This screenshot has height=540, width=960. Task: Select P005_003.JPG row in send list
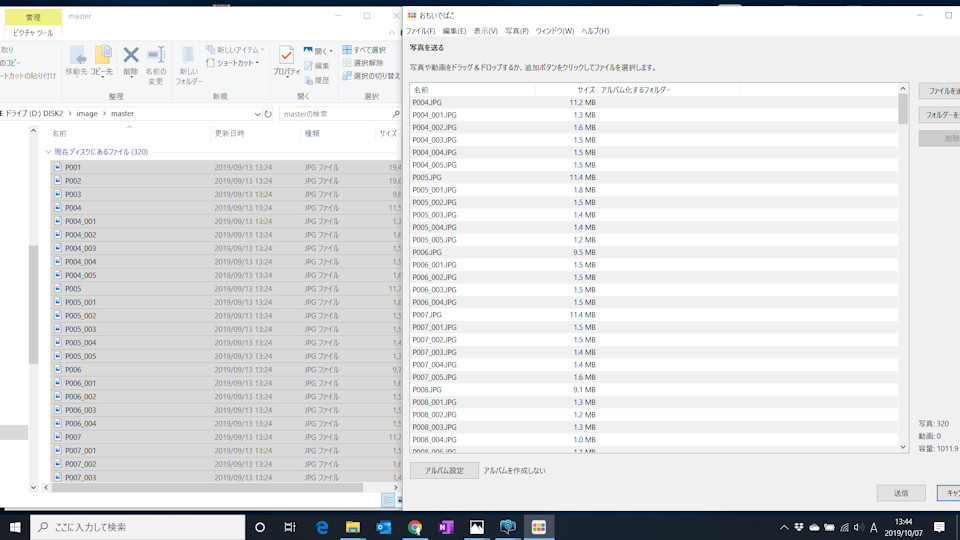(654, 215)
